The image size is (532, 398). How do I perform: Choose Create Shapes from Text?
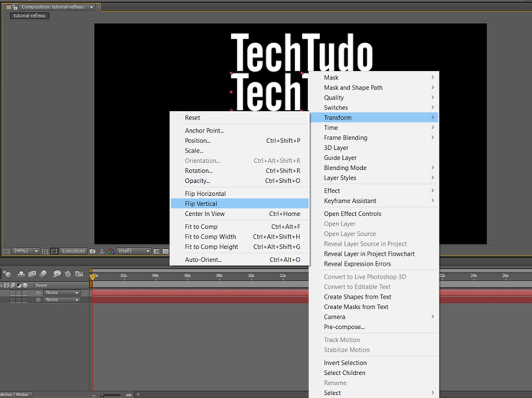click(x=374, y=297)
